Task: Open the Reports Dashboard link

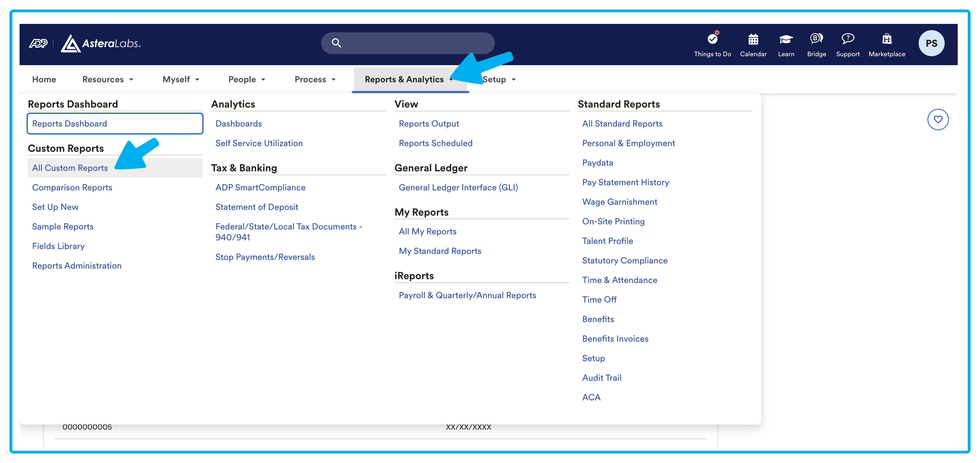Action: (x=70, y=124)
